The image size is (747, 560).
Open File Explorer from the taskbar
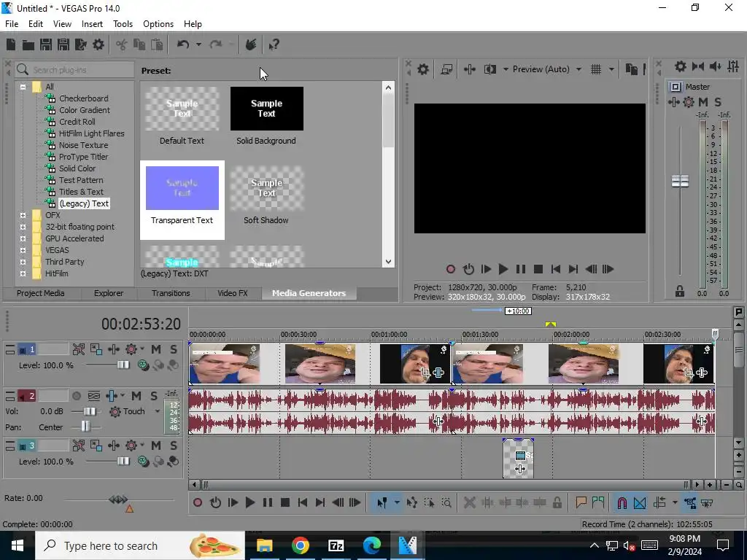264,545
